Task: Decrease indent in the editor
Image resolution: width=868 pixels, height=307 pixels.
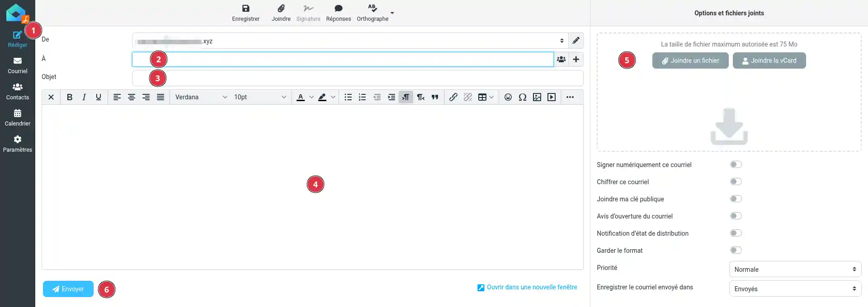Action: [x=377, y=97]
